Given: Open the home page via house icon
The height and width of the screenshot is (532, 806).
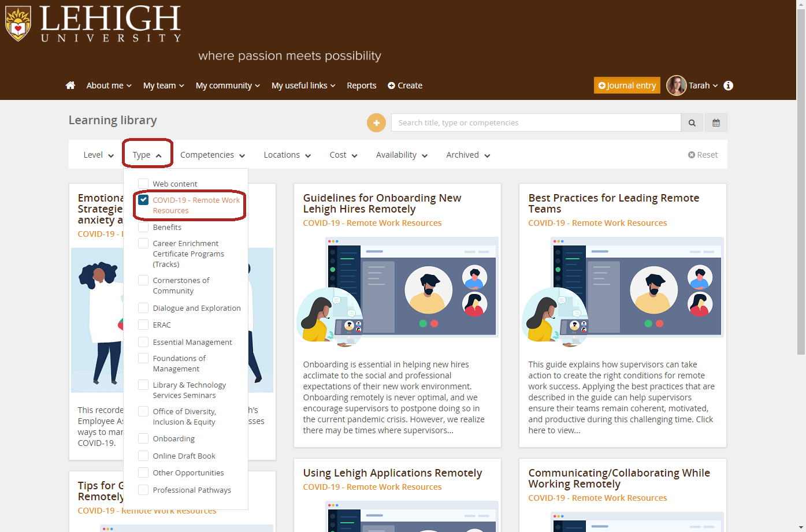Looking at the screenshot, I should (70, 85).
